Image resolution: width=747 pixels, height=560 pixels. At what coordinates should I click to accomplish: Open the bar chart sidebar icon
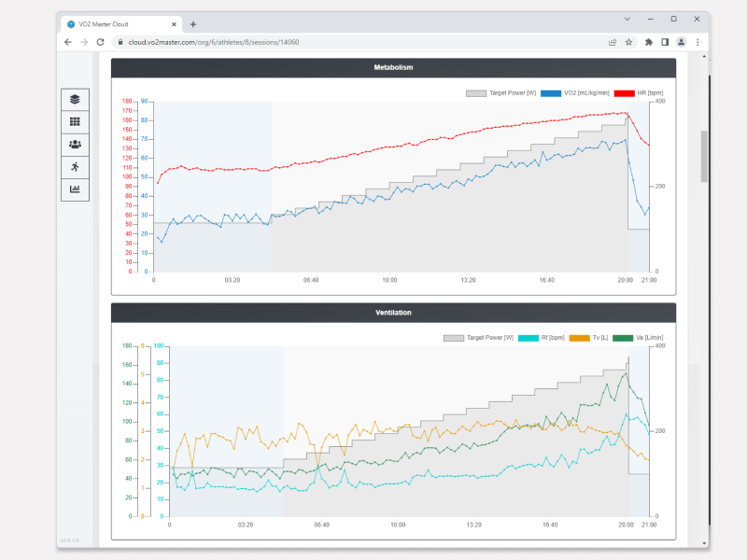tap(75, 189)
